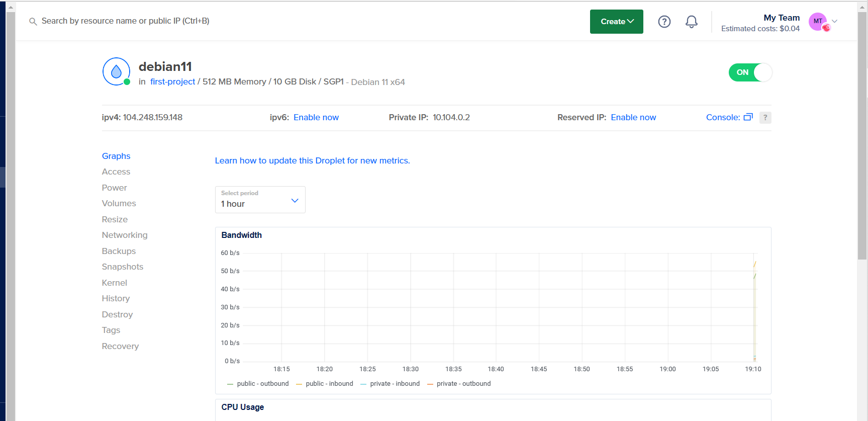
Task: Click the My Team name
Action: [x=782, y=18]
